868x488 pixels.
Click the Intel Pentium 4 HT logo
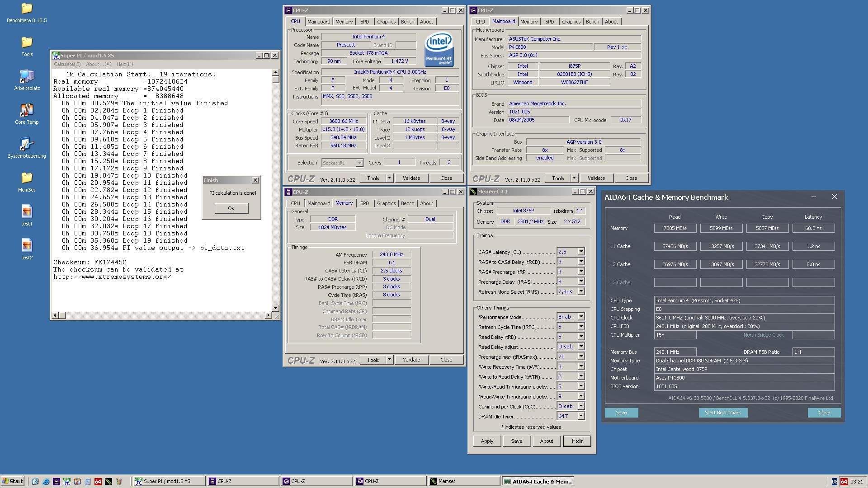point(439,49)
